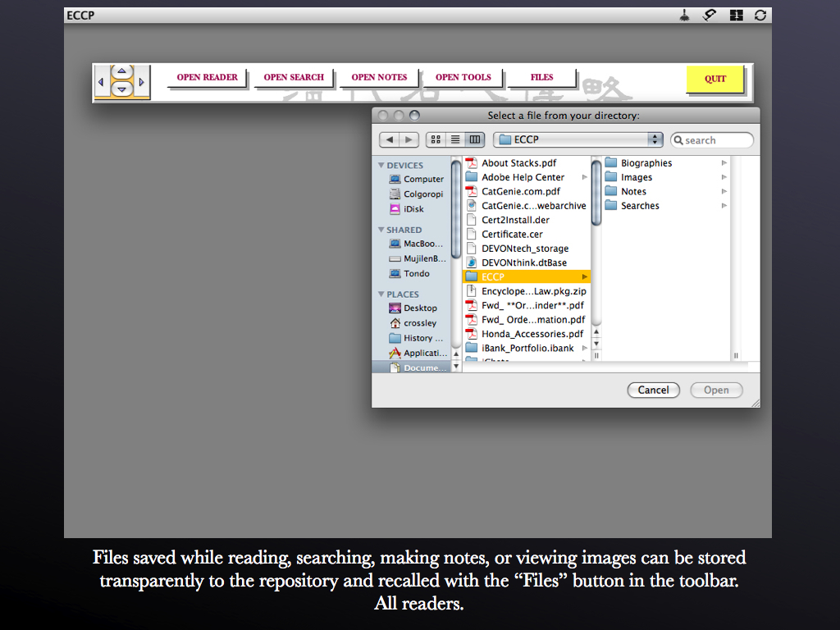Open History folder in Places
This screenshot has width=840, height=630.
416,338
